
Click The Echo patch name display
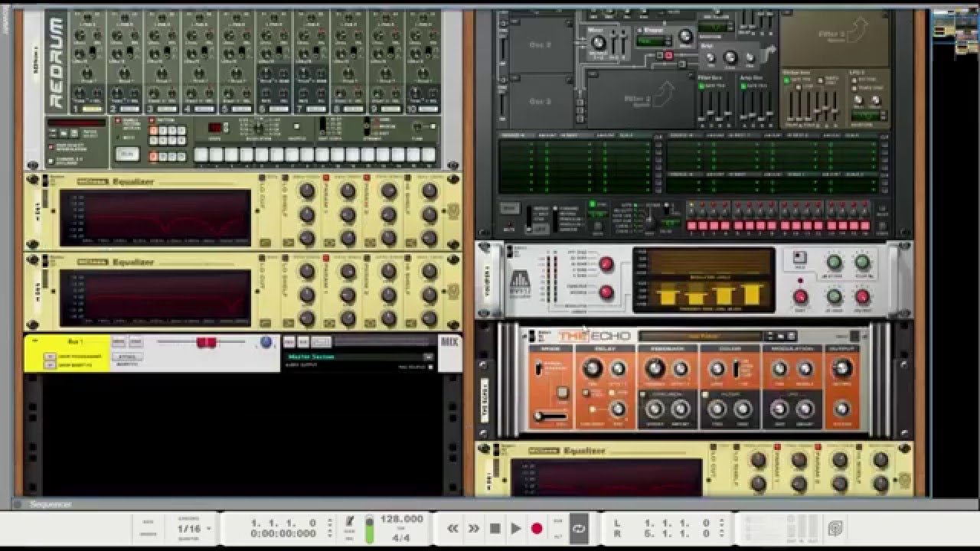pos(701,335)
